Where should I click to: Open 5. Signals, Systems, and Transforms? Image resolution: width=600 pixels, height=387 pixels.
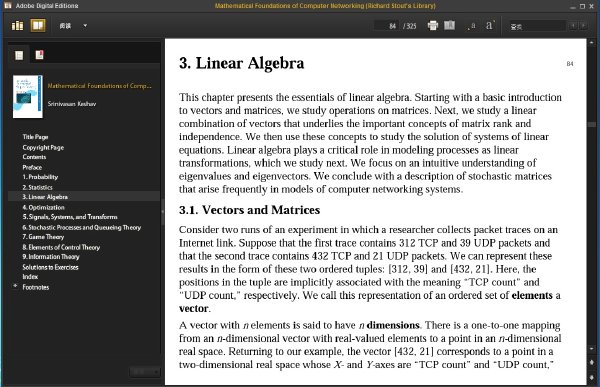70,217
